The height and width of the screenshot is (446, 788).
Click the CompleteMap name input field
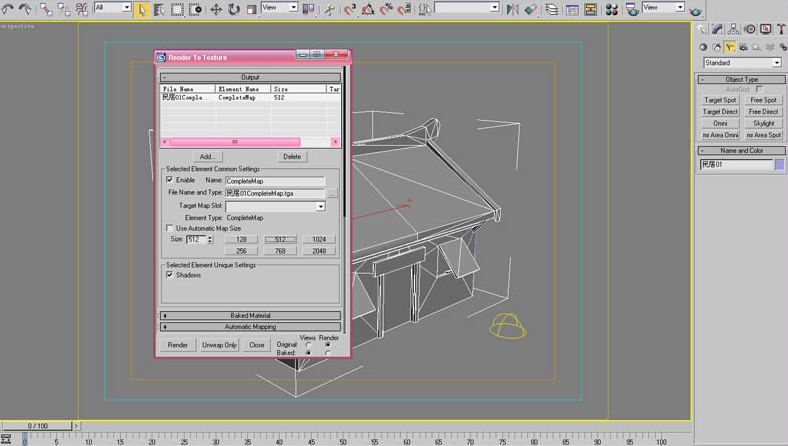[275, 180]
